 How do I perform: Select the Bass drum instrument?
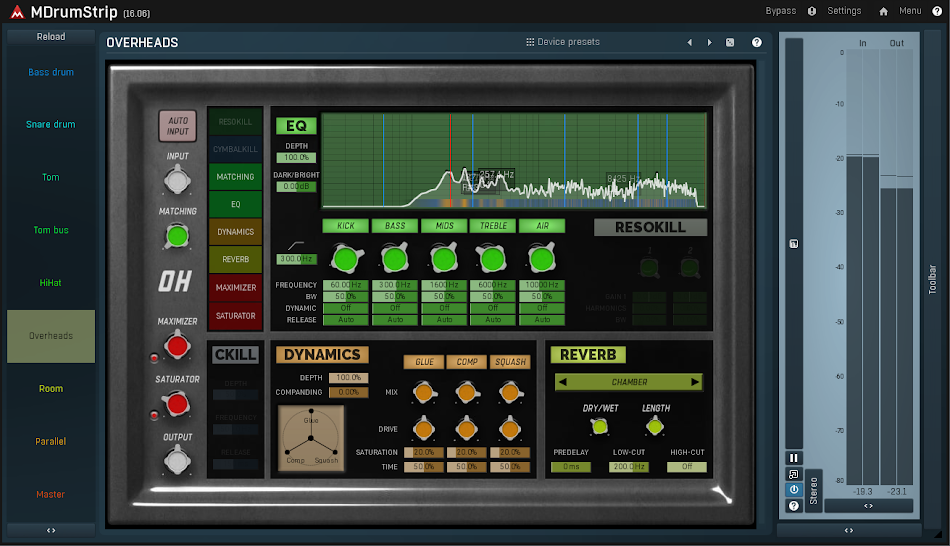tap(51, 72)
